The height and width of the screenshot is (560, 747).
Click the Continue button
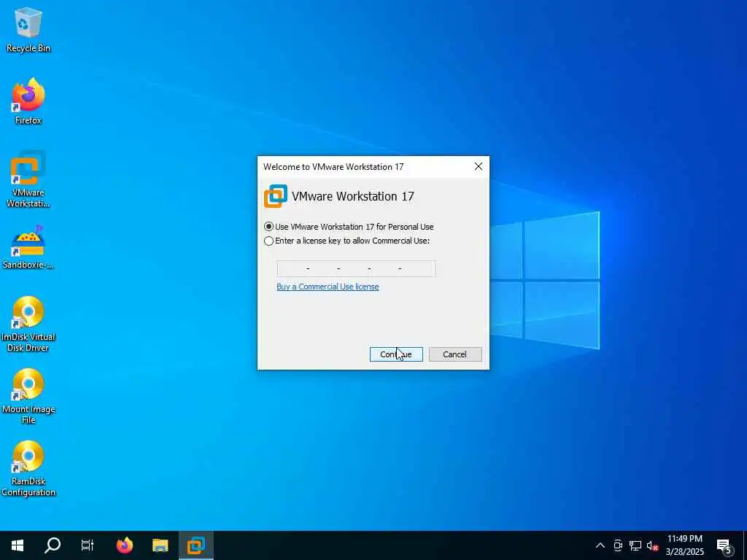(x=396, y=354)
